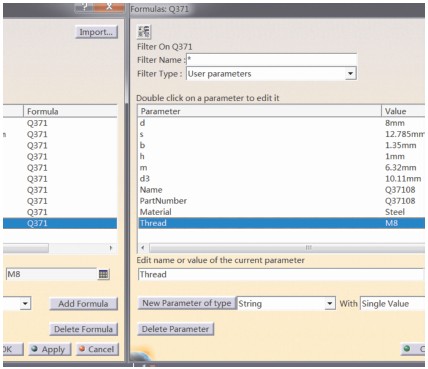Open the String parameter type dropdown

point(329,304)
